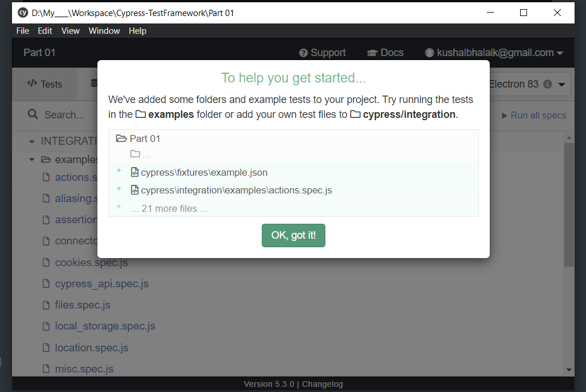Click the Part 01 project title
The height and width of the screenshot is (392, 586).
pyautogui.click(x=40, y=53)
